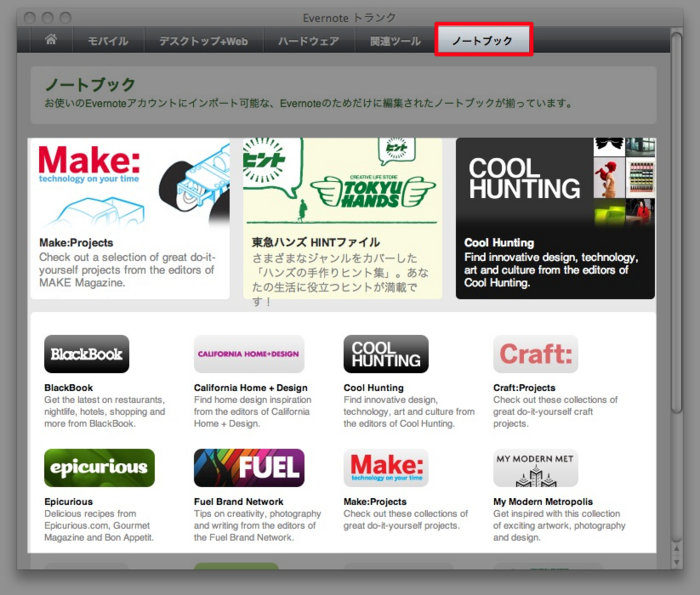Click the green ノートブック page heading
This screenshot has width=700, height=595.
tap(90, 84)
